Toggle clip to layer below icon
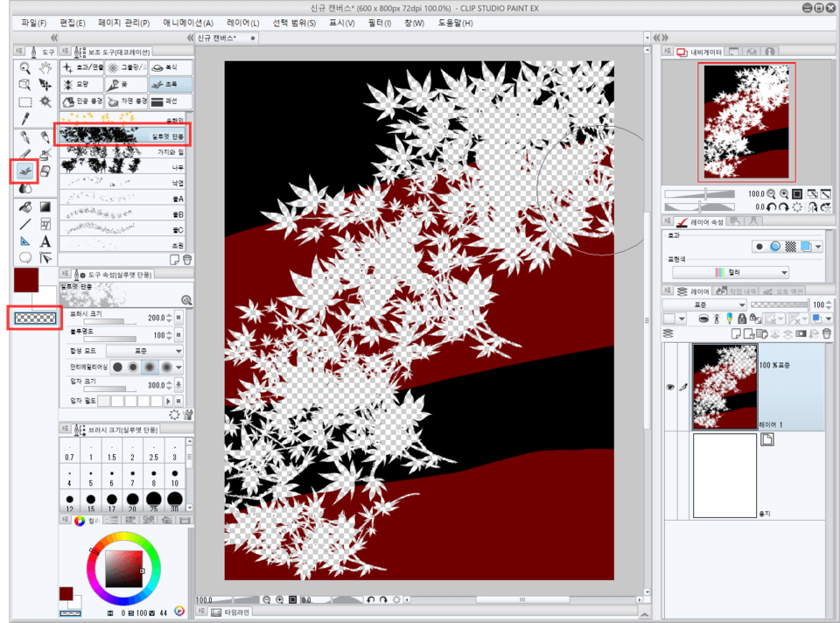The image size is (840, 623). (703, 318)
